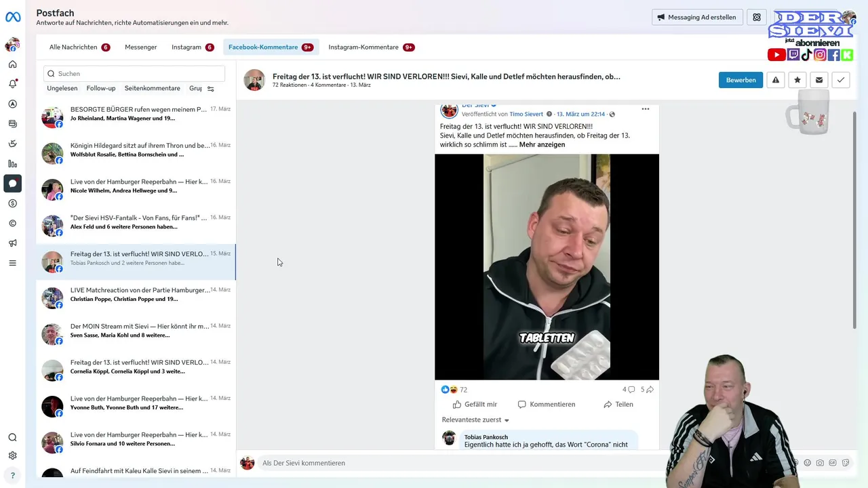868x488 pixels.
Task: Open inbox settings icon beside Messaging Ad
Action: point(757,17)
